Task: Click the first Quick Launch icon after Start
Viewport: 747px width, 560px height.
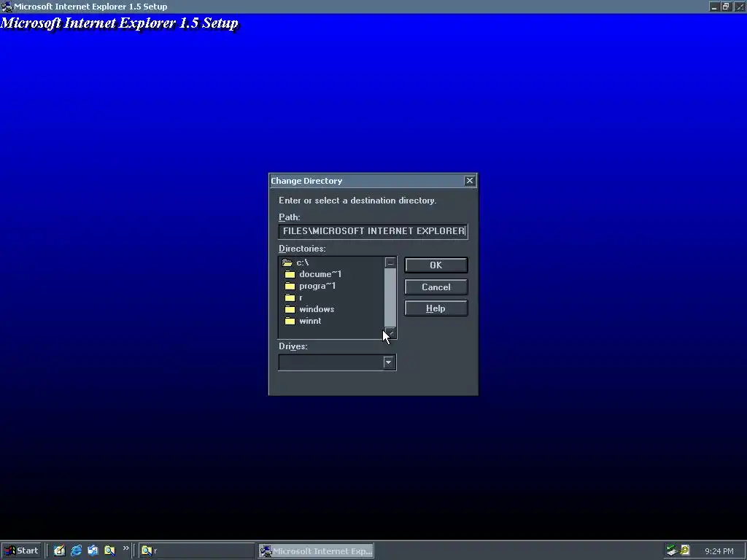Action: 60,551
